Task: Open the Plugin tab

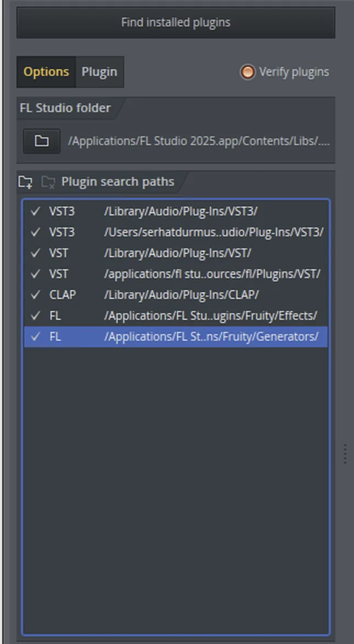Action: click(99, 72)
